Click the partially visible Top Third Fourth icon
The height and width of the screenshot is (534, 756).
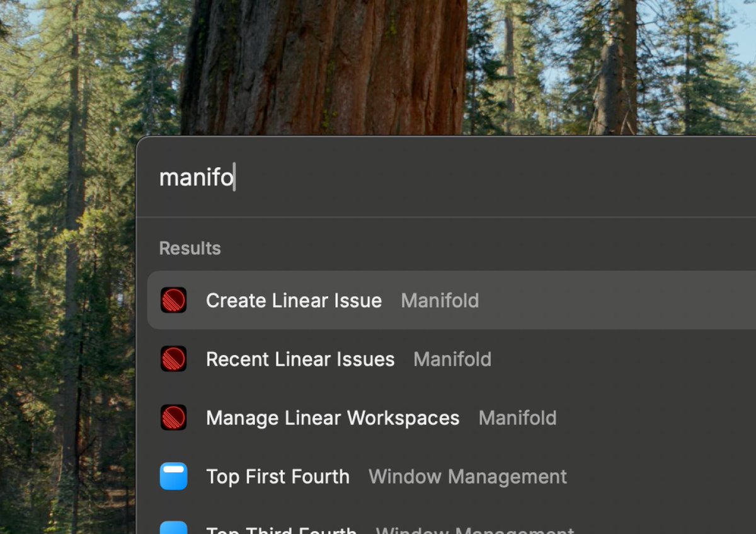[173, 528]
